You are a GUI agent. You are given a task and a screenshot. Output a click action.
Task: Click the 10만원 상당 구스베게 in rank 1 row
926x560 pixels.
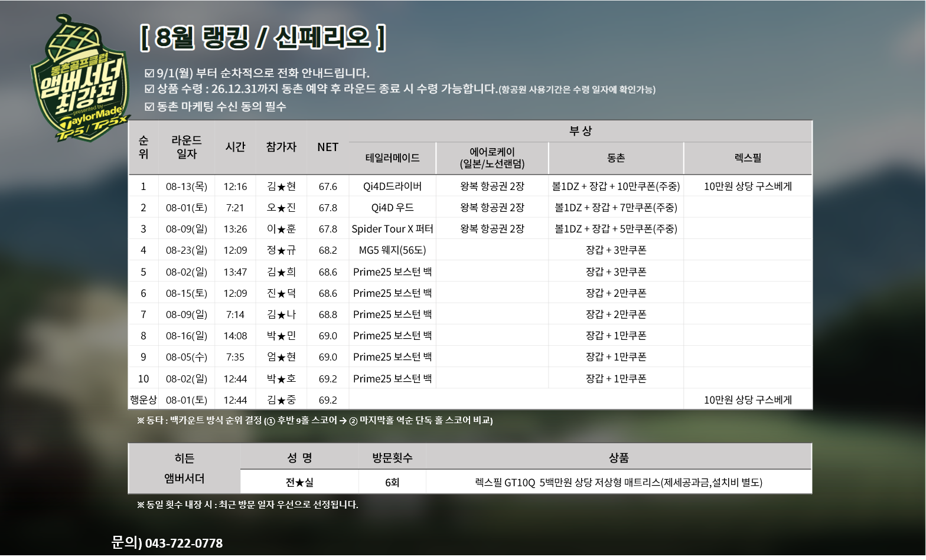748,186
